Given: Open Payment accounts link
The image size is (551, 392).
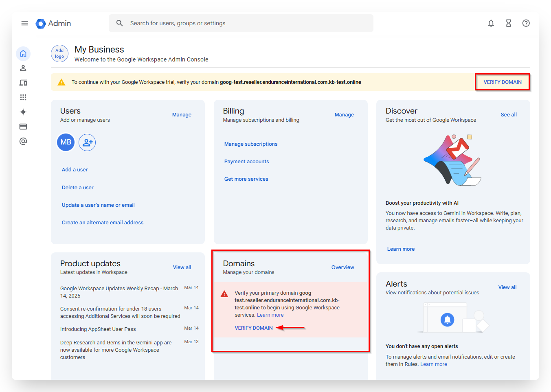Looking at the screenshot, I should tap(246, 162).
